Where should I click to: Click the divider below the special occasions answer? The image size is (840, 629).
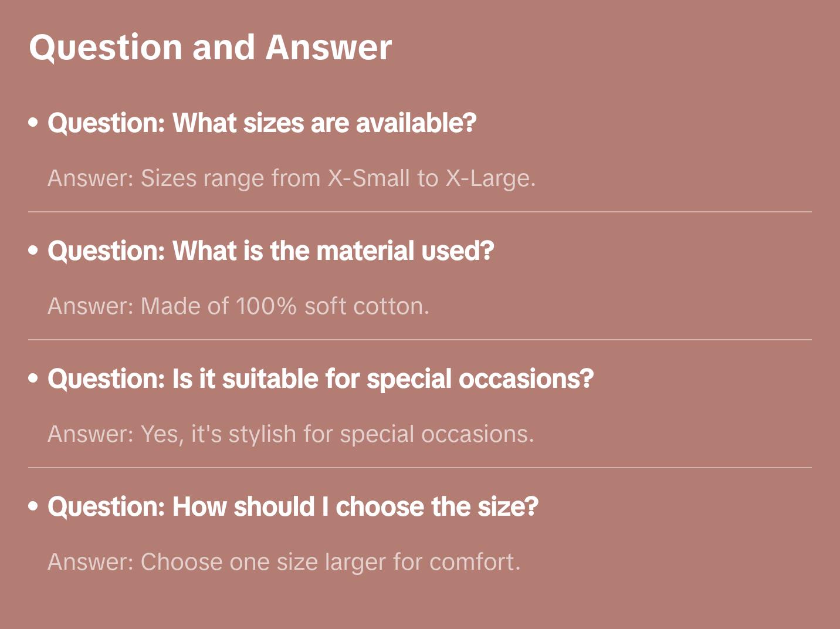[x=420, y=468]
